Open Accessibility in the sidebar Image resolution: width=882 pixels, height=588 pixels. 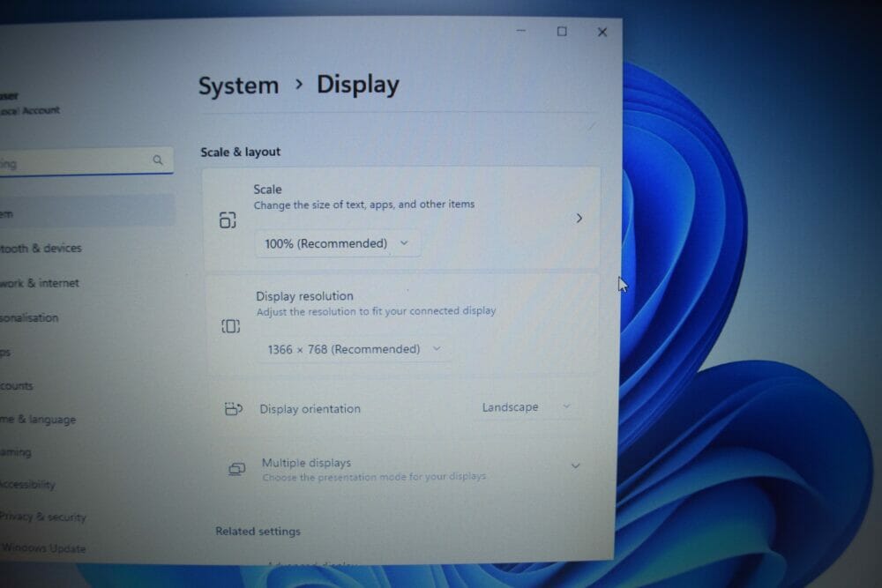pos(27,484)
